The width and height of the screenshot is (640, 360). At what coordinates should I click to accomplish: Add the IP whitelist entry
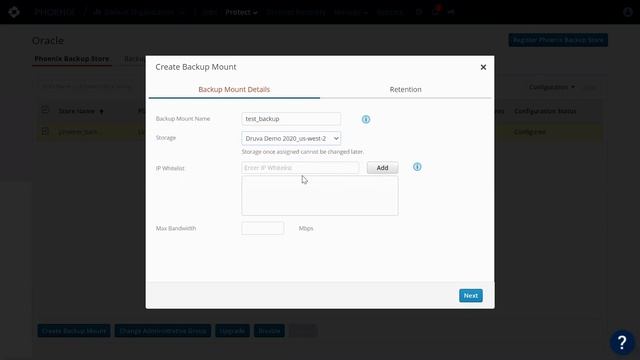(382, 168)
